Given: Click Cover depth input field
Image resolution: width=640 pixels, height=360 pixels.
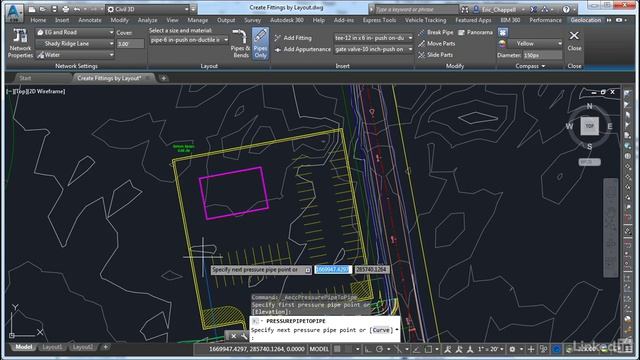Looking at the screenshot, I should (130, 44).
